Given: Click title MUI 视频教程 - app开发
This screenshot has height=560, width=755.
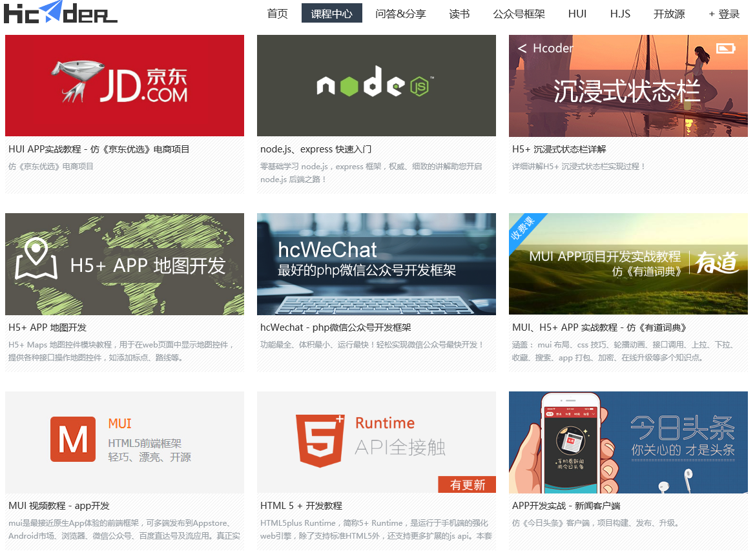Looking at the screenshot, I should click(x=59, y=506).
